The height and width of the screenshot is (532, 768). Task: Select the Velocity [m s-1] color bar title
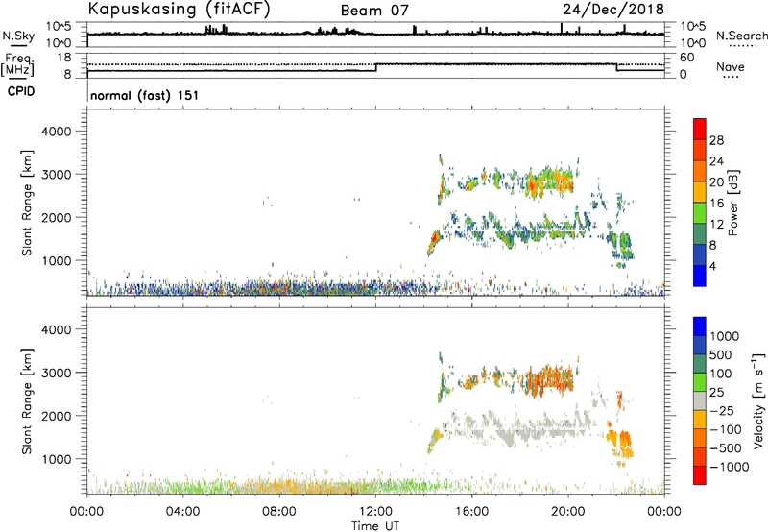click(758, 400)
